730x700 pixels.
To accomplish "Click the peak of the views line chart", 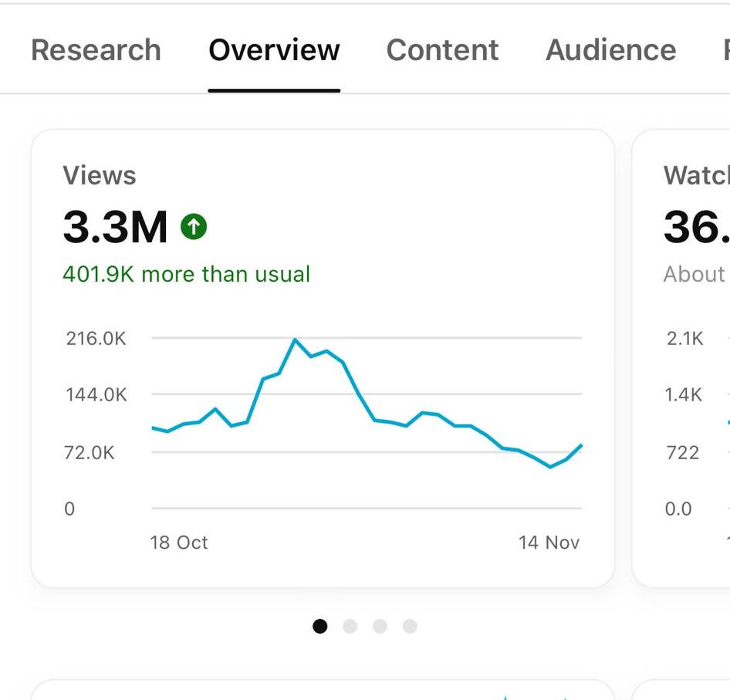I will [295, 340].
